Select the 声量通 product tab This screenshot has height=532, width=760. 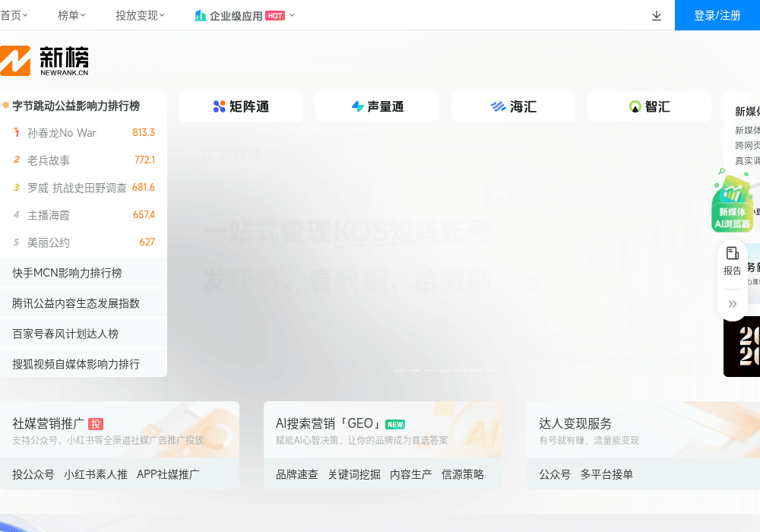[x=377, y=106]
